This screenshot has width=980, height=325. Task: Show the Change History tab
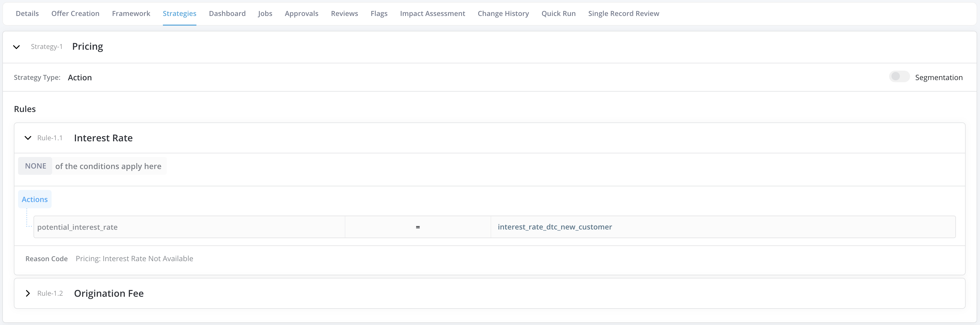[503, 14]
